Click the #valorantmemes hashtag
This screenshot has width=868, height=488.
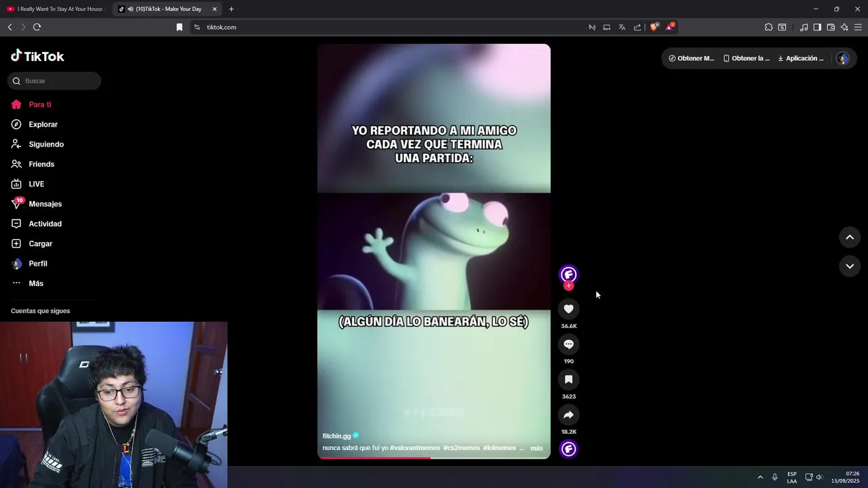(415, 448)
